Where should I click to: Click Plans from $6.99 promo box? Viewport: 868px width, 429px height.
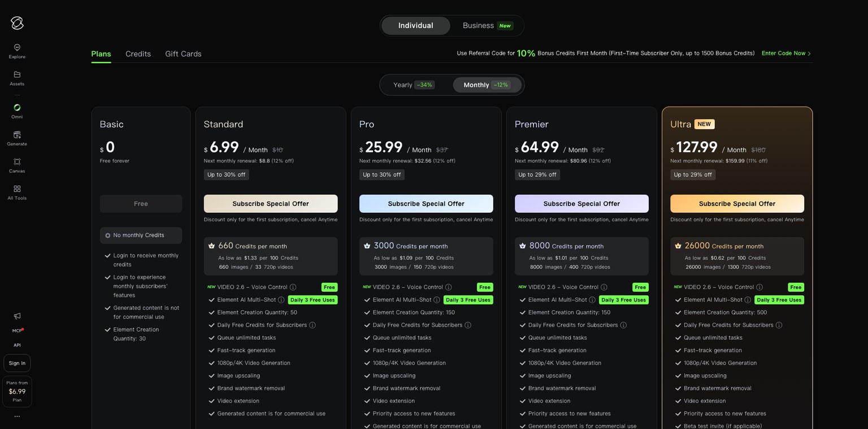click(17, 391)
